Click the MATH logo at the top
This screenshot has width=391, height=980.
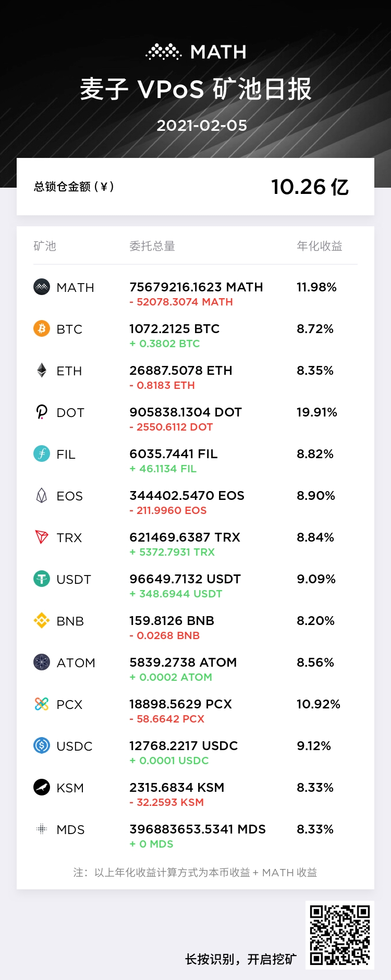coord(196,52)
